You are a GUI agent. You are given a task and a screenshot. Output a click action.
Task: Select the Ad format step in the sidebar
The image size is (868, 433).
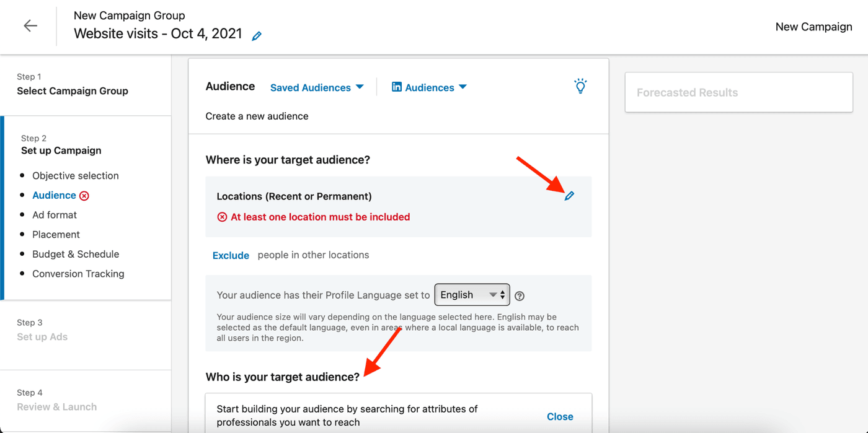(55, 214)
